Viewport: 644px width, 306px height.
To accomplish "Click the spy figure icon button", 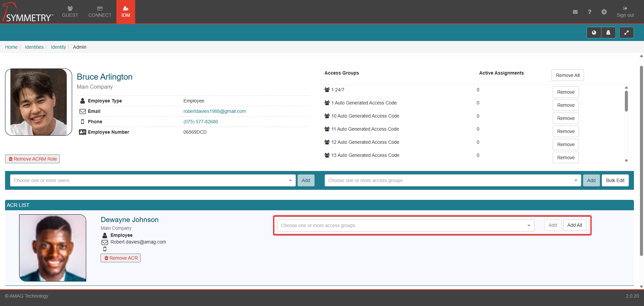I will click(x=608, y=33).
